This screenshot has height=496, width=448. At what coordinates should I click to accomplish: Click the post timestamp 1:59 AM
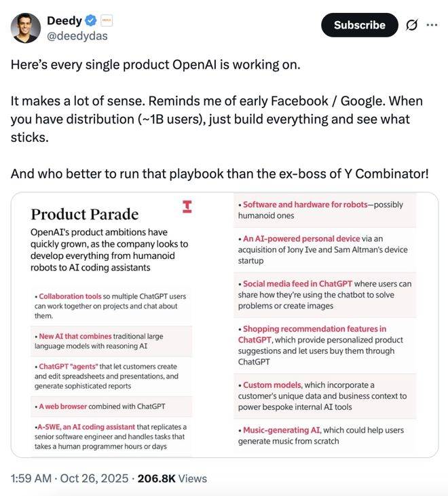coord(31,478)
